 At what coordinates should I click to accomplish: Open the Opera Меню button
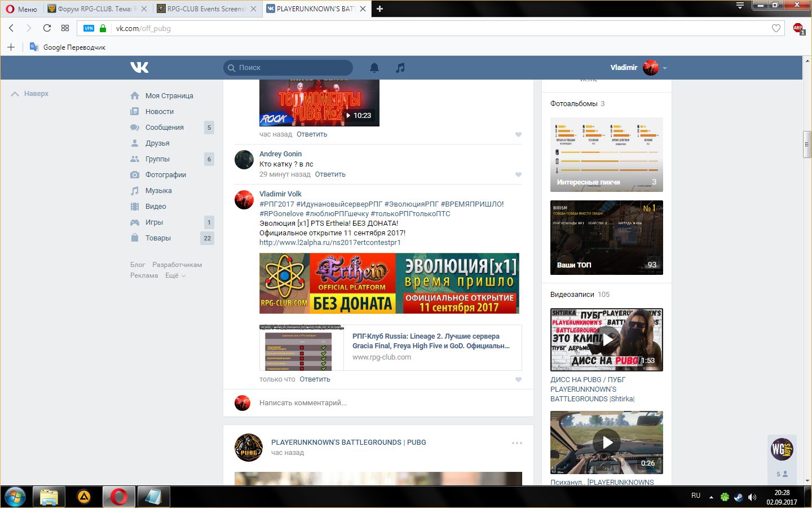click(x=21, y=9)
